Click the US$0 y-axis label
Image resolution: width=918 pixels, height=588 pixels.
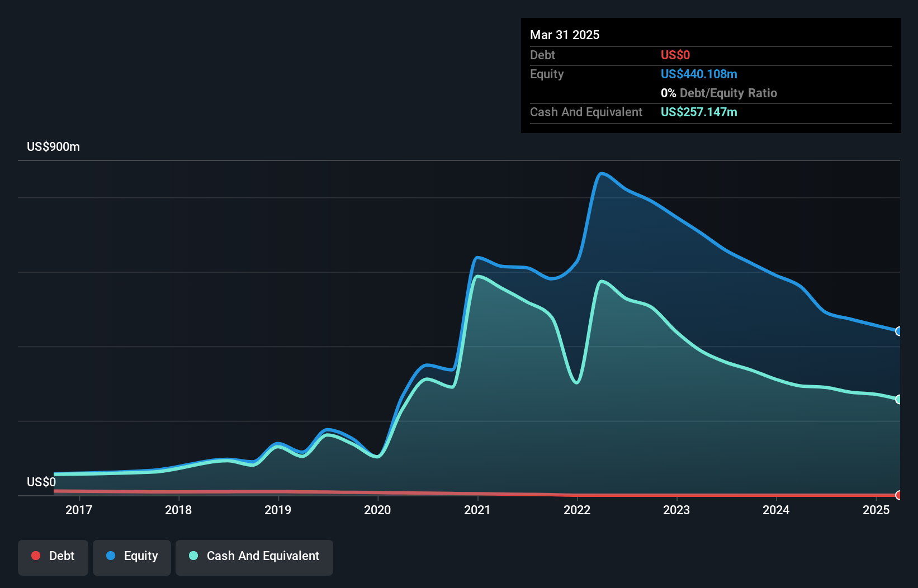click(x=41, y=482)
